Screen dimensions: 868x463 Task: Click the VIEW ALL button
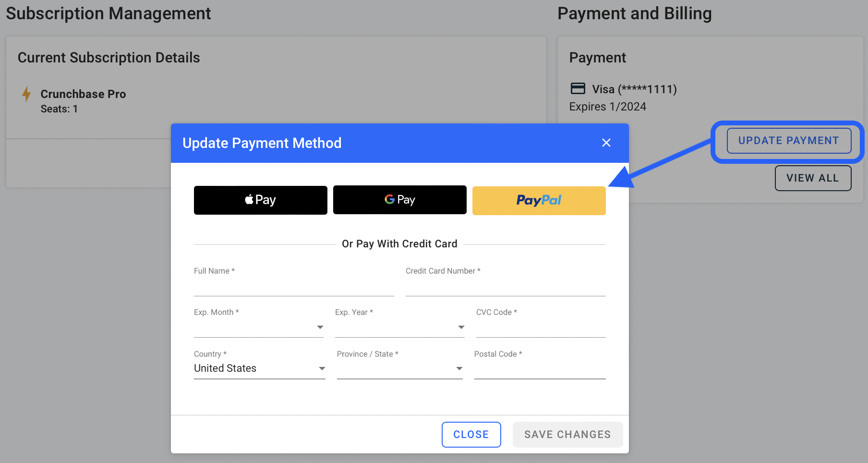click(x=813, y=178)
